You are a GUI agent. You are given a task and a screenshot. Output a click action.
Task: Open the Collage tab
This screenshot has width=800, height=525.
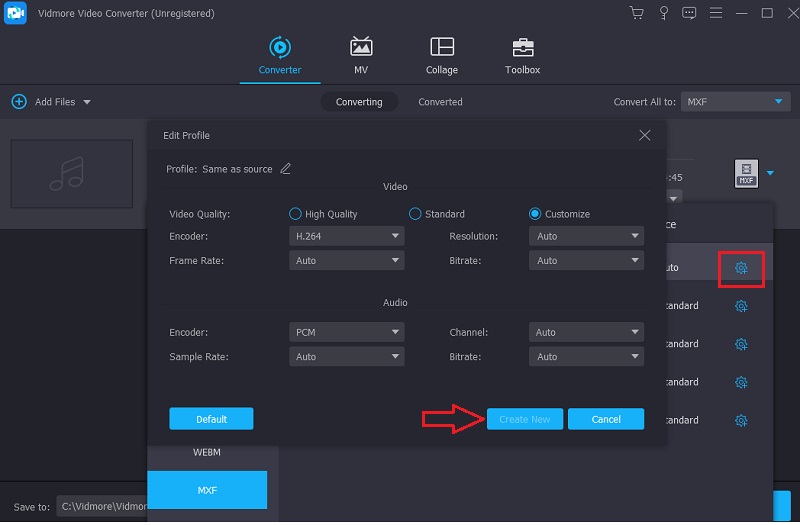(x=441, y=56)
